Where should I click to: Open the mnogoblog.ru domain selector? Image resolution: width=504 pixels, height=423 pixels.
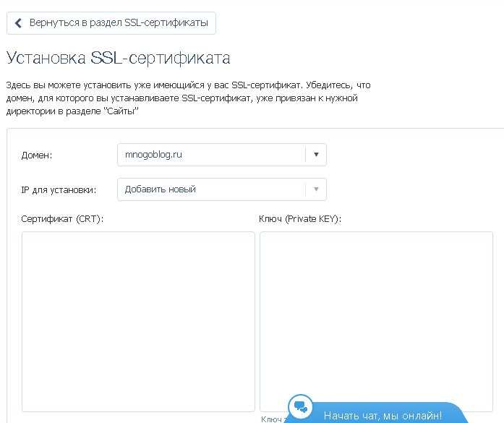[x=211, y=154]
